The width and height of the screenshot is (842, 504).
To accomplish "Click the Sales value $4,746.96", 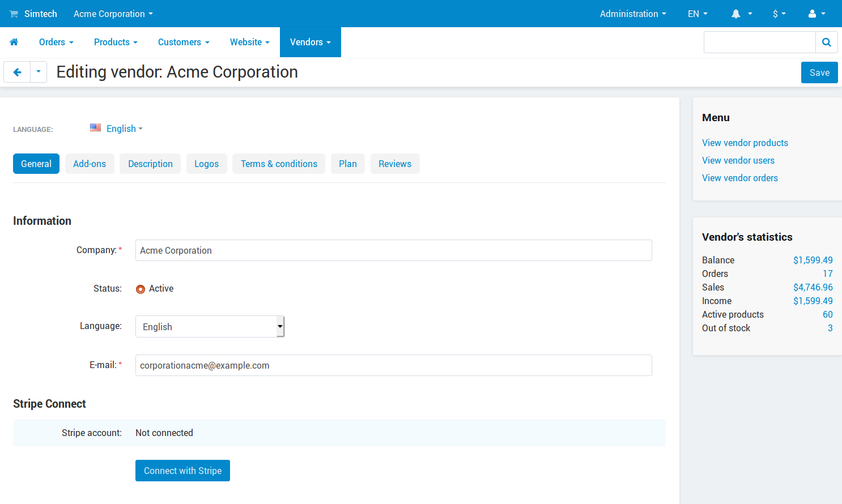I will pos(813,287).
